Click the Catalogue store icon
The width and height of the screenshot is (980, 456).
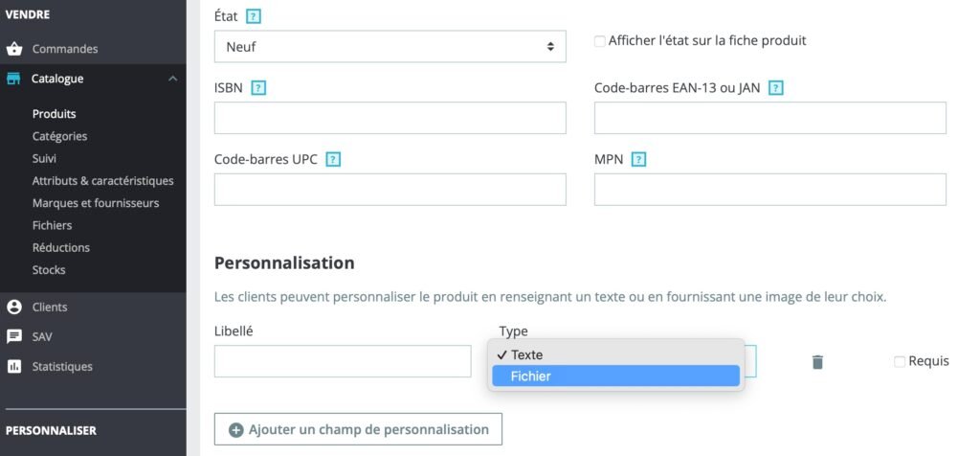coord(13,79)
